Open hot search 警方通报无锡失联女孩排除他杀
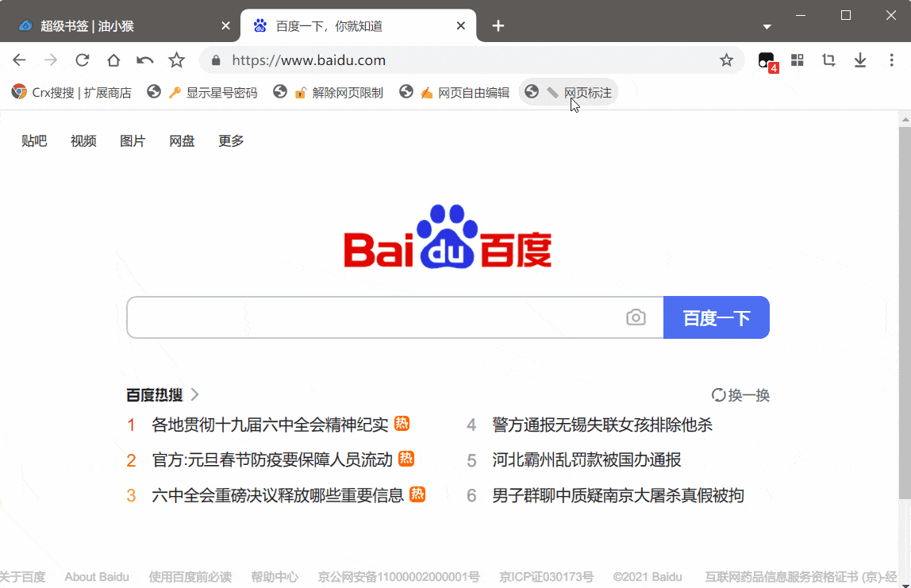This screenshot has height=588, width=911. [602, 425]
